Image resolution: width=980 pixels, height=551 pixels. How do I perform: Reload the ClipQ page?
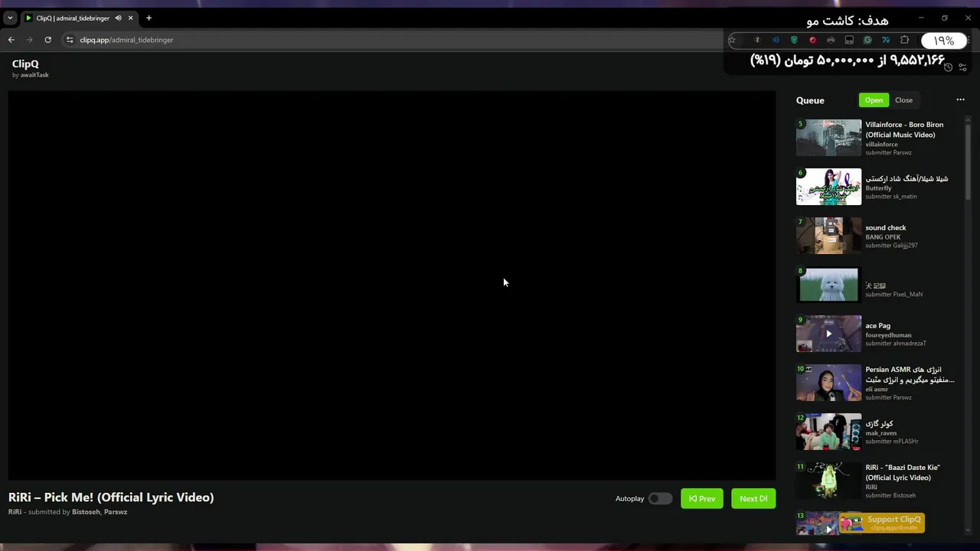(47, 40)
